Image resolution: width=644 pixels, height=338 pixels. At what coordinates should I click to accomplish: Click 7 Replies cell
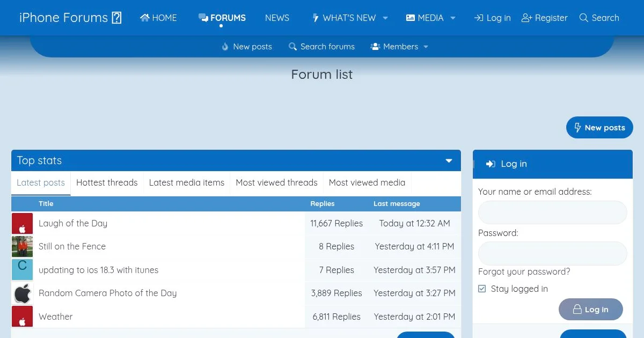pyautogui.click(x=336, y=270)
